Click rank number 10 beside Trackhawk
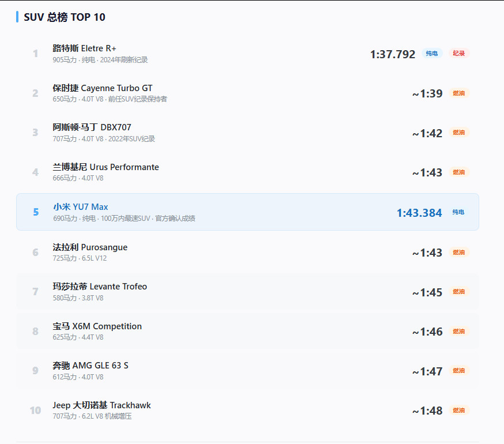The width and height of the screenshot is (504, 444). point(35,411)
